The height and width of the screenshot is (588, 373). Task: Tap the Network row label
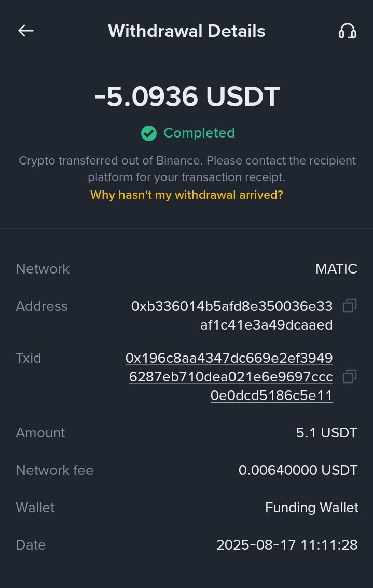(43, 269)
